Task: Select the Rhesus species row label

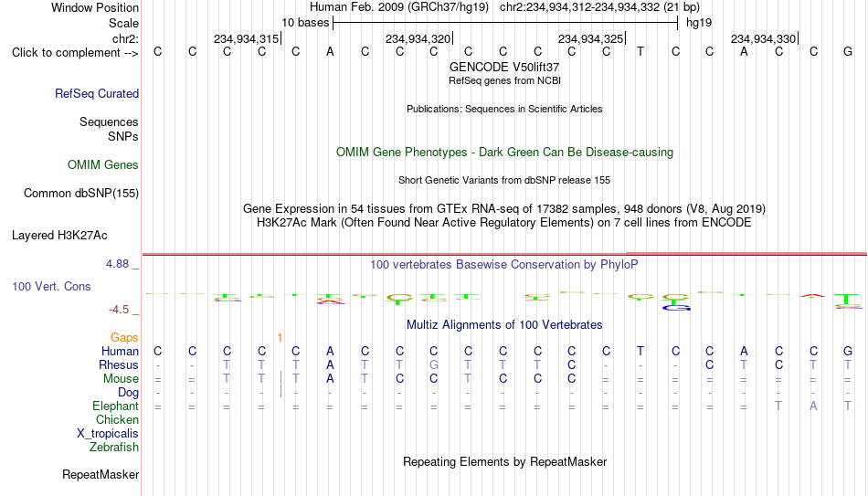Action: pos(119,364)
